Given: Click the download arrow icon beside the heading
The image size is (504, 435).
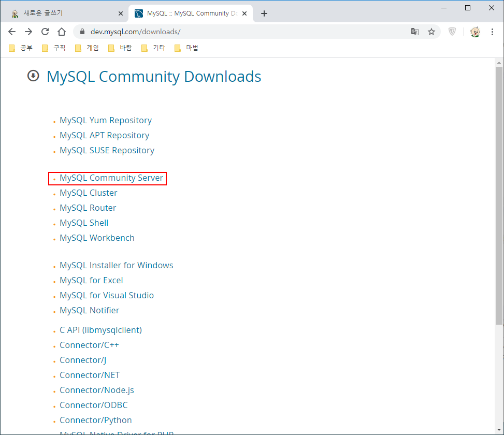Looking at the screenshot, I should click(33, 76).
